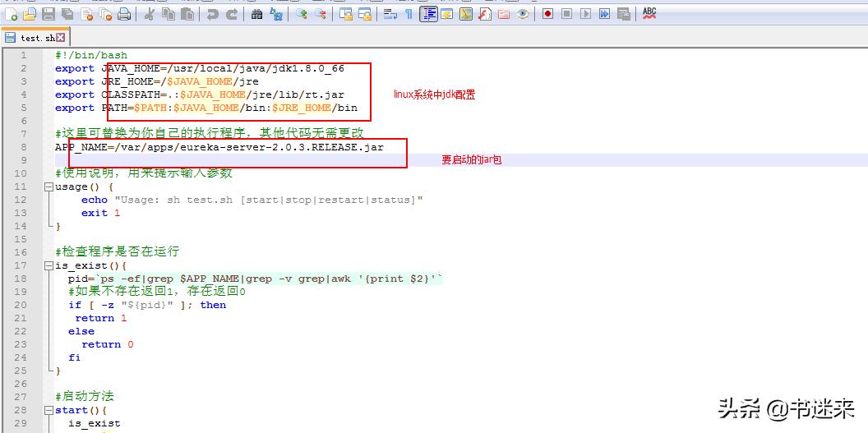868x433 pixels.
Task: Undo the last edit
Action: coord(213,14)
